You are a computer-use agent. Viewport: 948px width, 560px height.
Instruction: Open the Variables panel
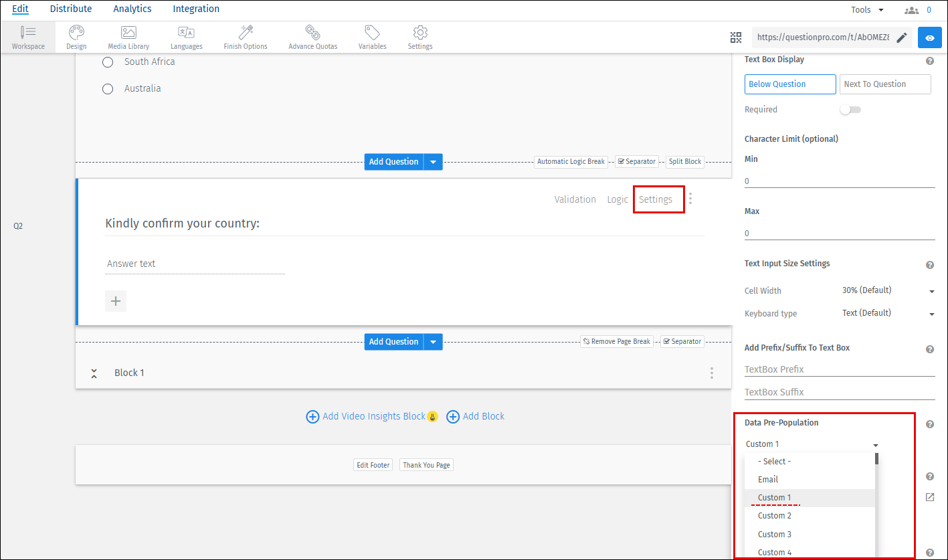pos(372,37)
